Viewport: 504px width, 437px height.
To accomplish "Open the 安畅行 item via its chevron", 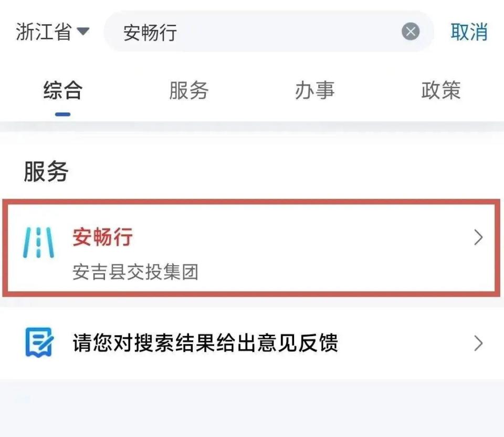I will tap(478, 238).
